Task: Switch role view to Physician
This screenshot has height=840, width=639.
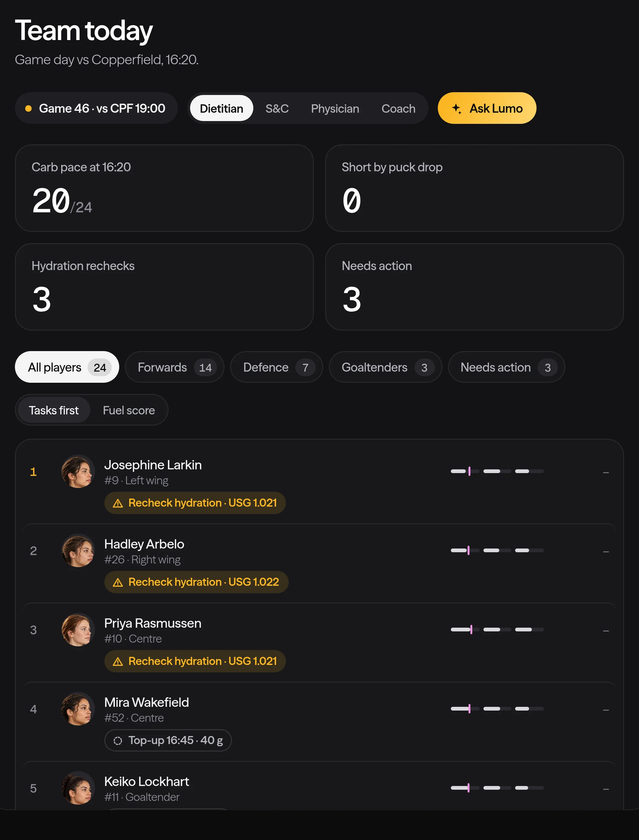Action: click(x=335, y=108)
